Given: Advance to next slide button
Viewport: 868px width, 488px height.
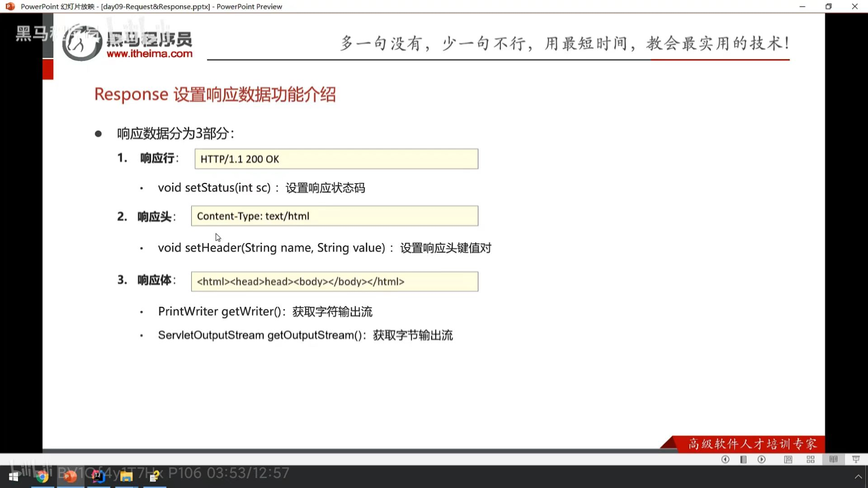Looking at the screenshot, I should click(x=762, y=460).
